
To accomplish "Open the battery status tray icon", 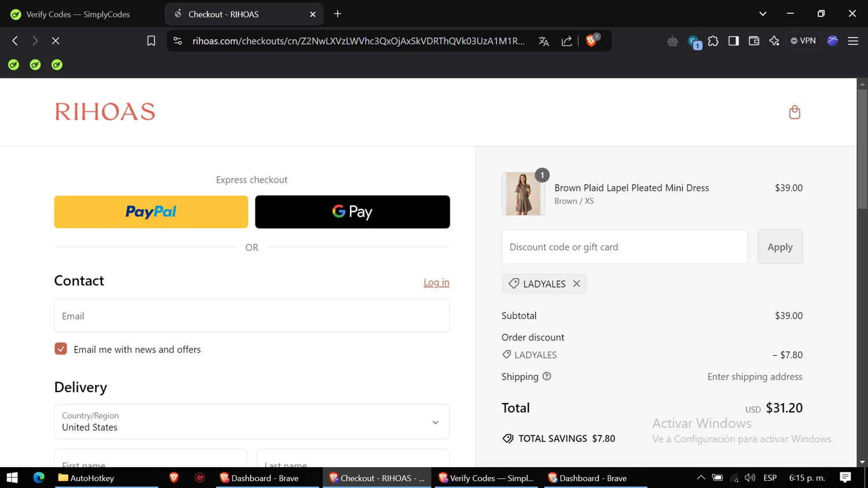I will click(x=718, y=478).
